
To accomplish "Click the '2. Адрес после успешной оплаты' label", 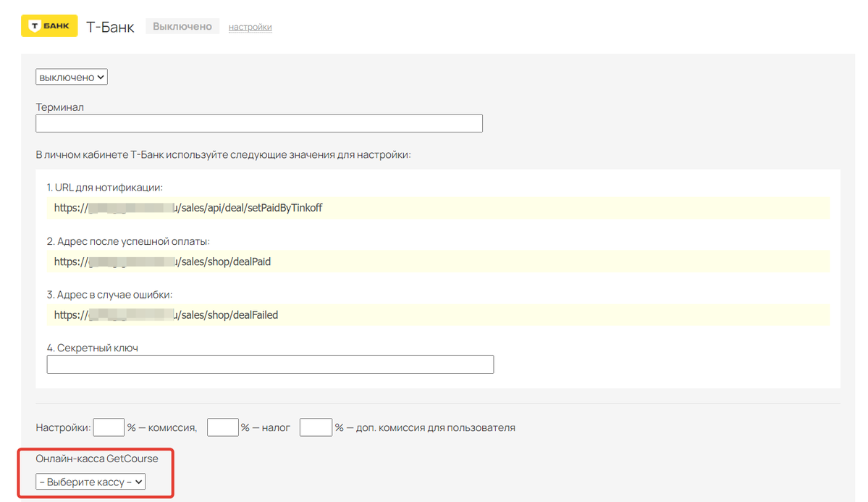I will [128, 241].
